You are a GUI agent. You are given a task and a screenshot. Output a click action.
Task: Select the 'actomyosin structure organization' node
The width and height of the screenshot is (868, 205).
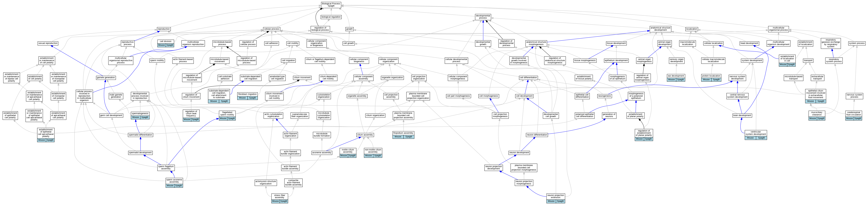(266, 182)
